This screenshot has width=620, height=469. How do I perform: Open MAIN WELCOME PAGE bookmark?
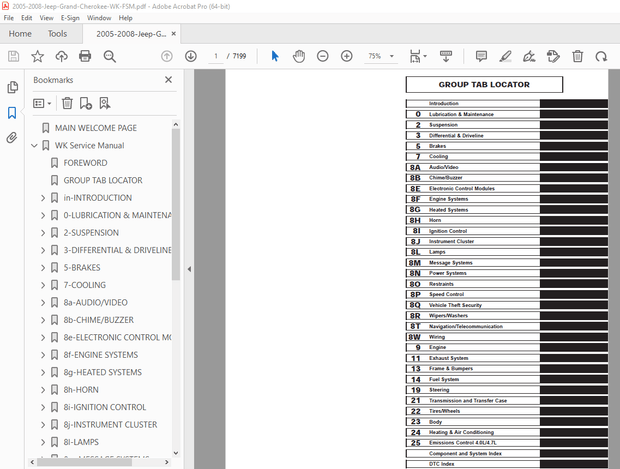click(96, 128)
